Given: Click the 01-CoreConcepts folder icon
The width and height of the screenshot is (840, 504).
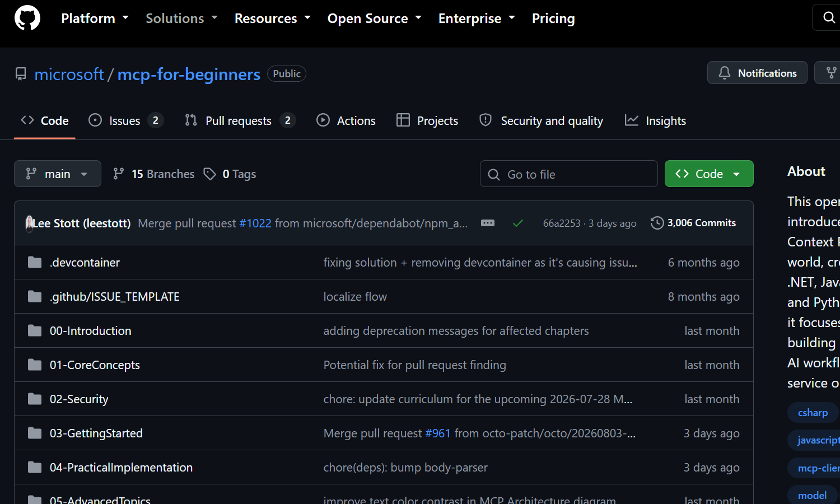Looking at the screenshot, I should 35,365.
